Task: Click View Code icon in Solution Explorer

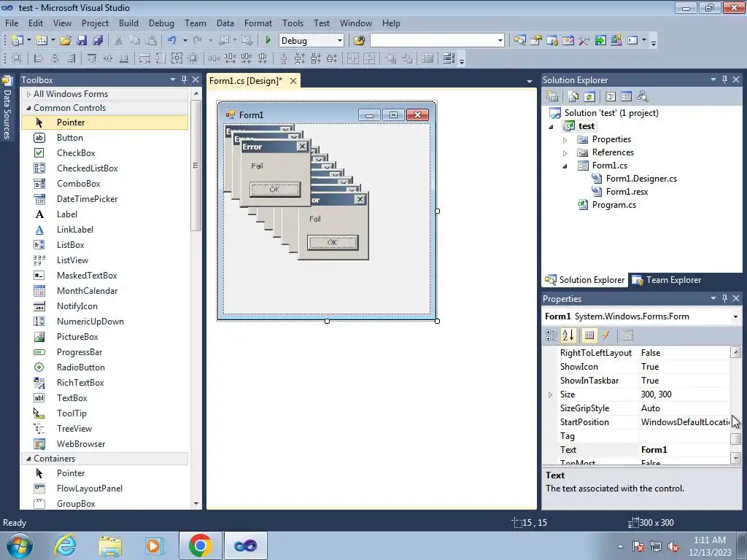Action: pyautogui.click(x=611, y=97)
